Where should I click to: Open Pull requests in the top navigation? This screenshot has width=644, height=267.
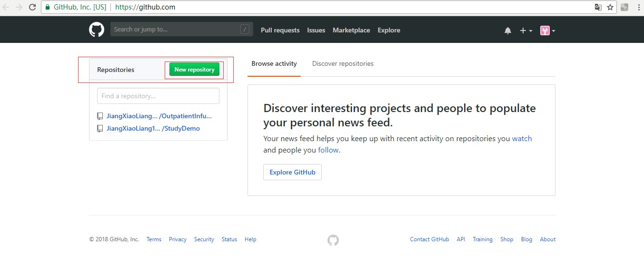[280, 30]
